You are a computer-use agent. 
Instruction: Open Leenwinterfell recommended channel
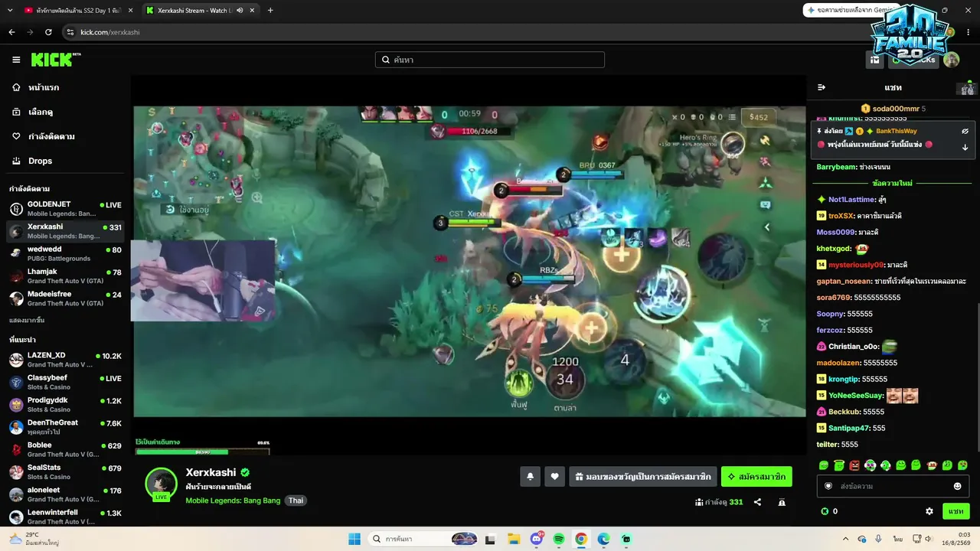click(x=65, y=516)
